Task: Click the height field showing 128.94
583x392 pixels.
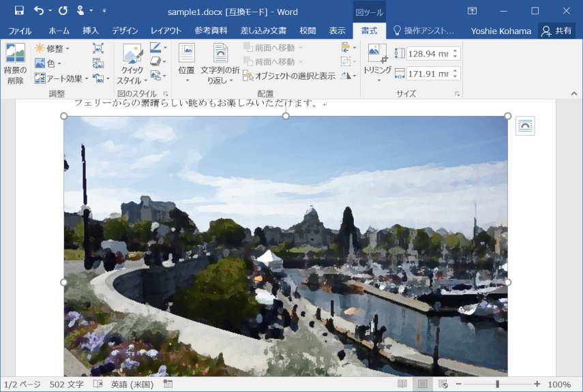Action: pyautogui.click(x=428, y=54)
